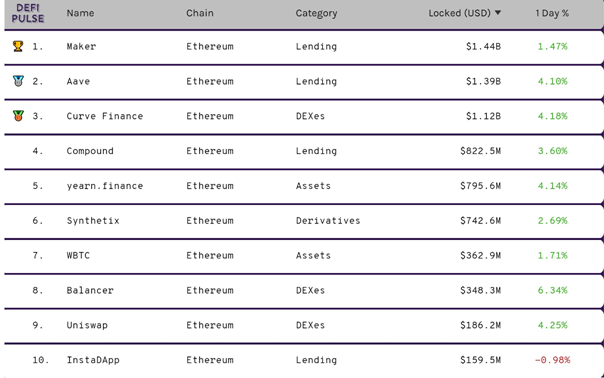Open the yearn.finance entry
The width and height of the screenshot is (604, 378).
[x=105, y=186]
